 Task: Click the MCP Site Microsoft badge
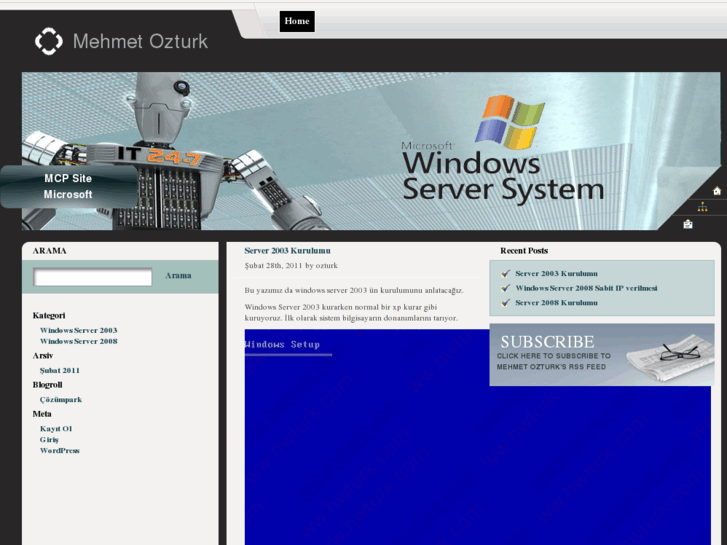coord(68,186)
